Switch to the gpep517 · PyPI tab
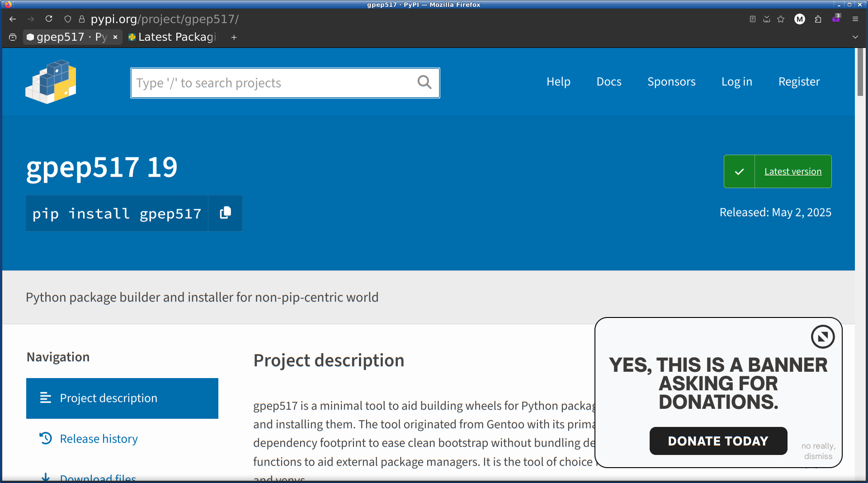The image size is (868, 483). [x=72, y=37]
